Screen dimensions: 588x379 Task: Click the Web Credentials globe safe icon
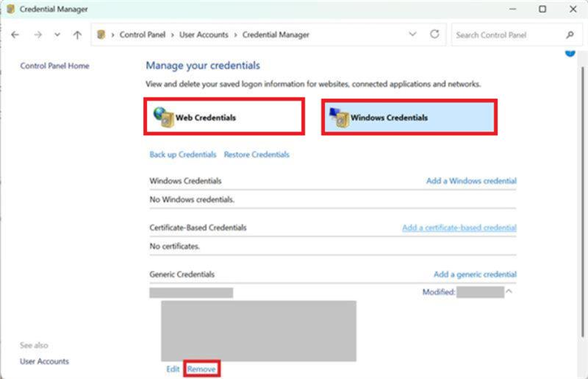tap(163, 117)
